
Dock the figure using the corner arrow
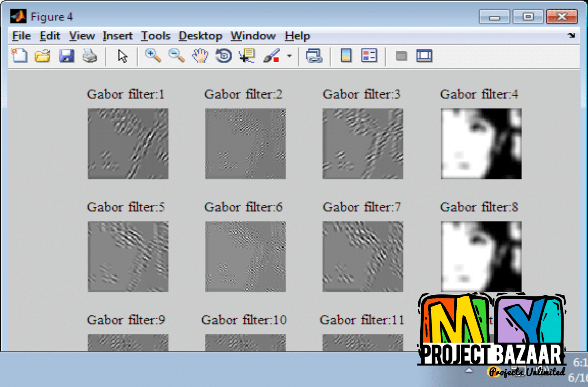pyautogui.click(x=571, y=35)
